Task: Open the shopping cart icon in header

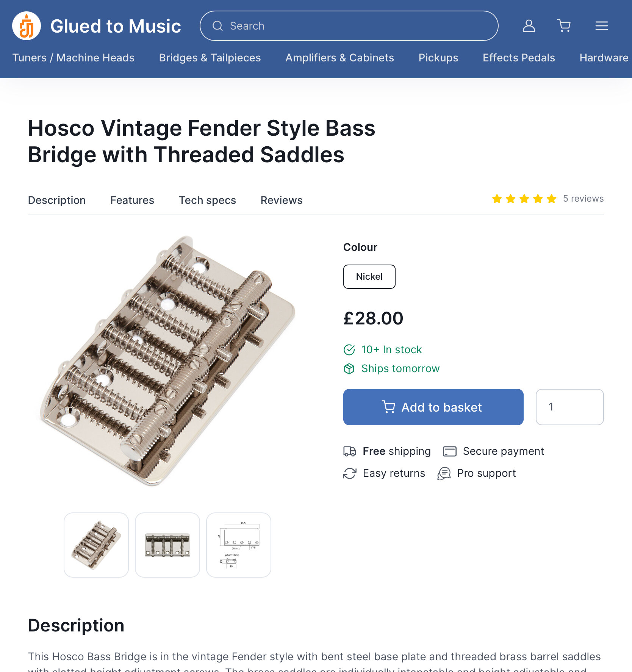Action: point(564,26)
